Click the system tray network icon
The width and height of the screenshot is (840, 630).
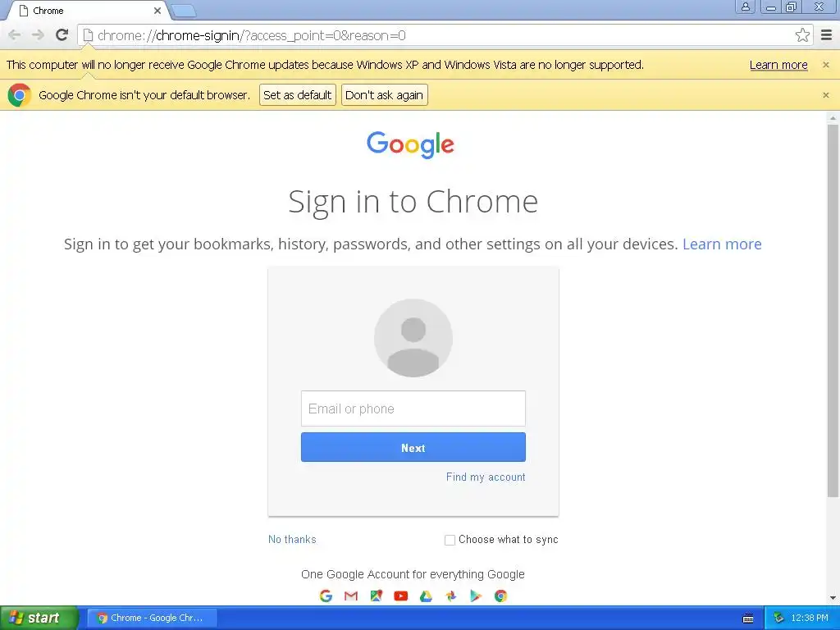(779, 618)
